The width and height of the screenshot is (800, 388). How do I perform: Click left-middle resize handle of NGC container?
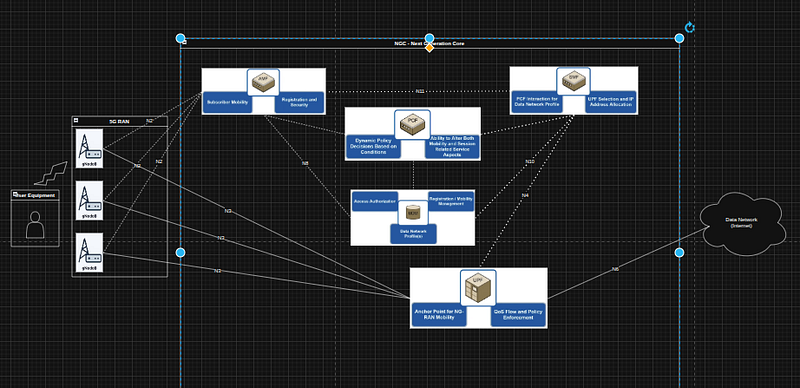180,253
